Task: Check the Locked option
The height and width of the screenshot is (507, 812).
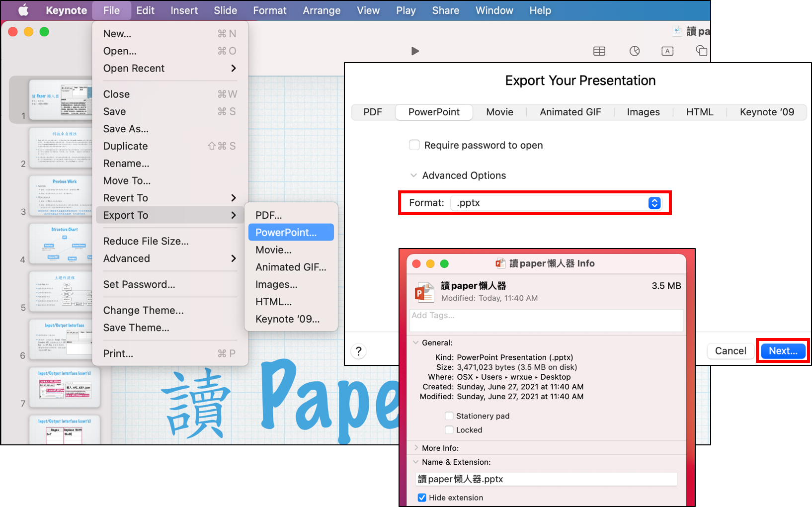Action: (x=449, y=430)
